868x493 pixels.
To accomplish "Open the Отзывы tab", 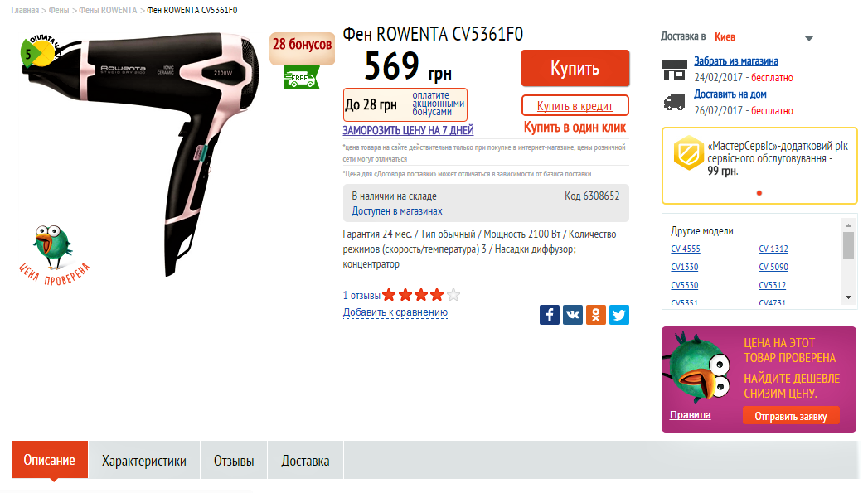I will pyautogui.click(x=234, y=461).
